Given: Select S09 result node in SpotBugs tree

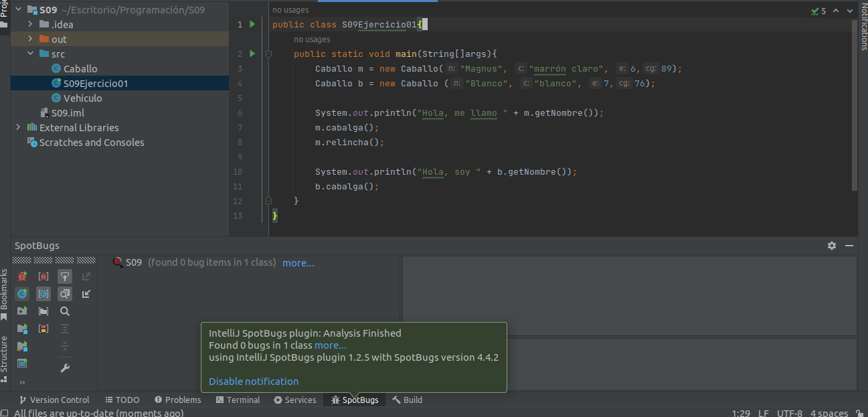Looking at the screenshot, I should pos(134,262).
